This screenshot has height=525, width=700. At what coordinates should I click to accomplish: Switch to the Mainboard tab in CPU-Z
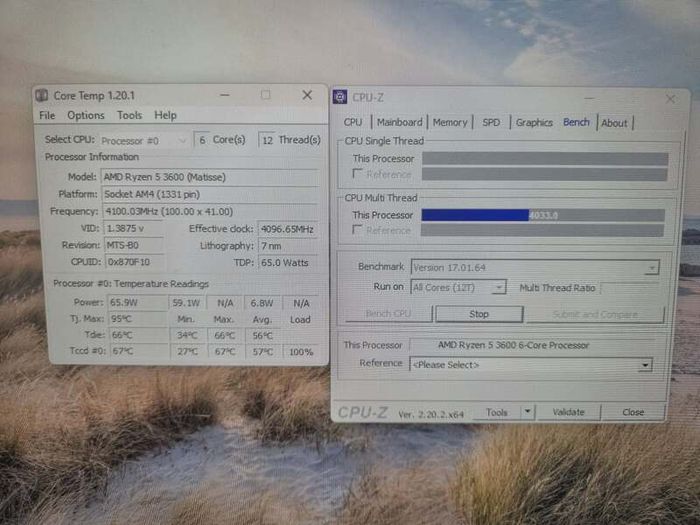pyautogui.click(x=400, y=122)
